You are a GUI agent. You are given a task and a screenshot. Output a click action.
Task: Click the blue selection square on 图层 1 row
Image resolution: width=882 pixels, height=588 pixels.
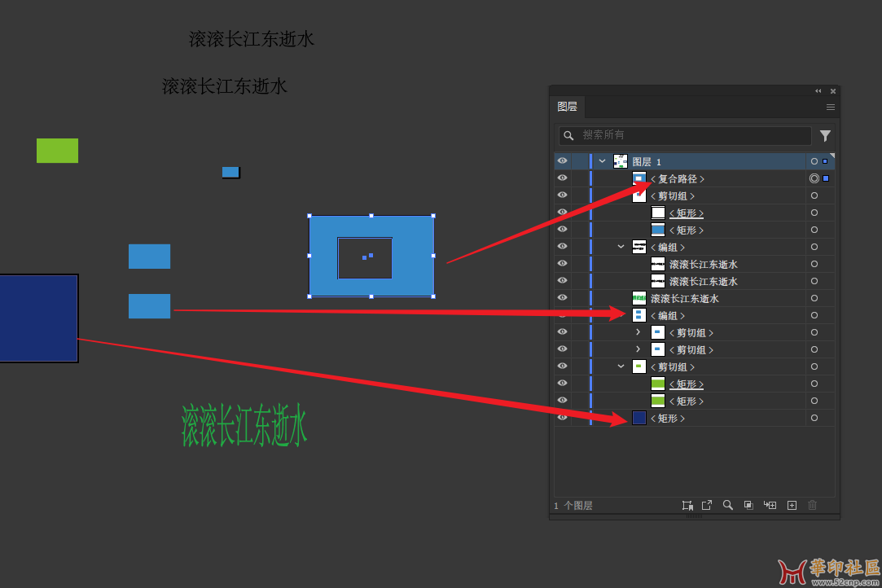pyautogui.click(x=825, y=161)
